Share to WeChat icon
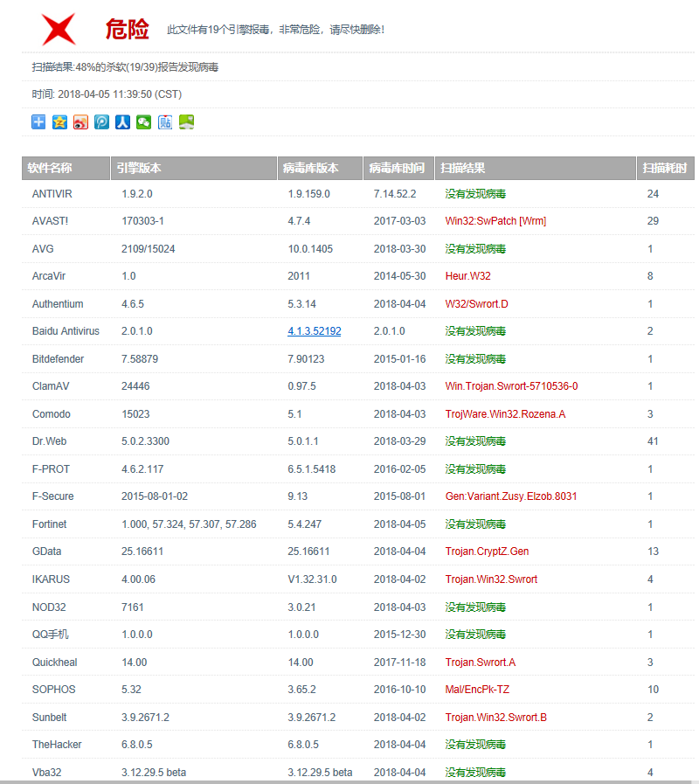Screen dimensions: 699x784 point(143,122)
